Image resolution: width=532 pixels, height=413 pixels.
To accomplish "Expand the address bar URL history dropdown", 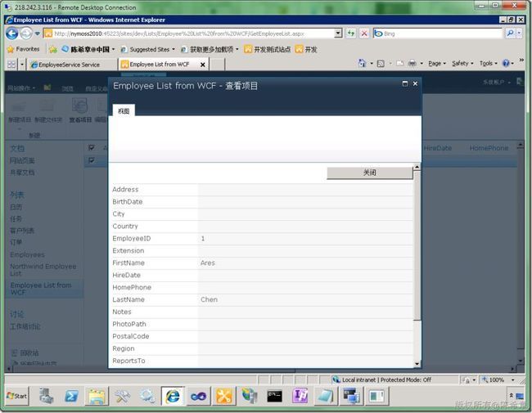I will click(338, 34).
